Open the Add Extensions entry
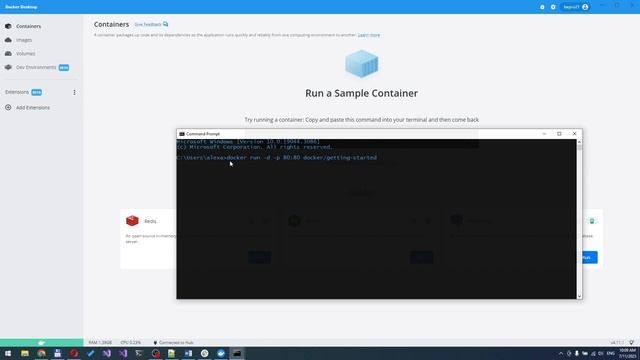 click(x=33, y=108)
